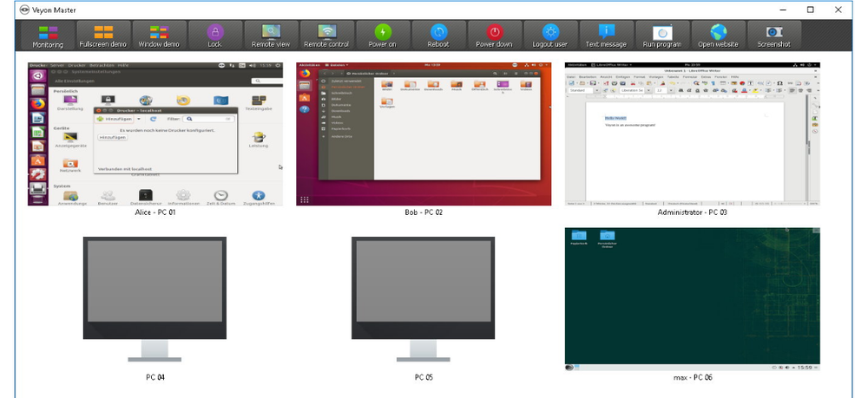This screenshot has height=398, width=868.
Task: Click the "Administrator - PC 03" label
Action: click(692, 212)
